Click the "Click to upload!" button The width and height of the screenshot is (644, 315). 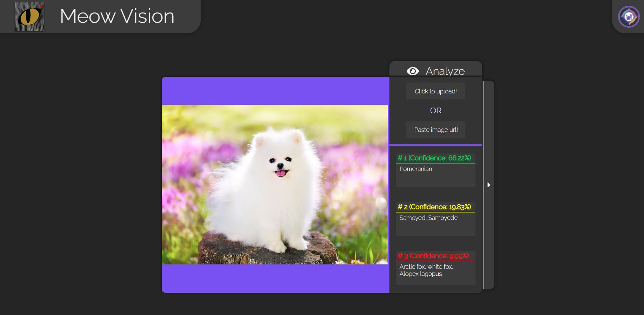tap(436, 91)
